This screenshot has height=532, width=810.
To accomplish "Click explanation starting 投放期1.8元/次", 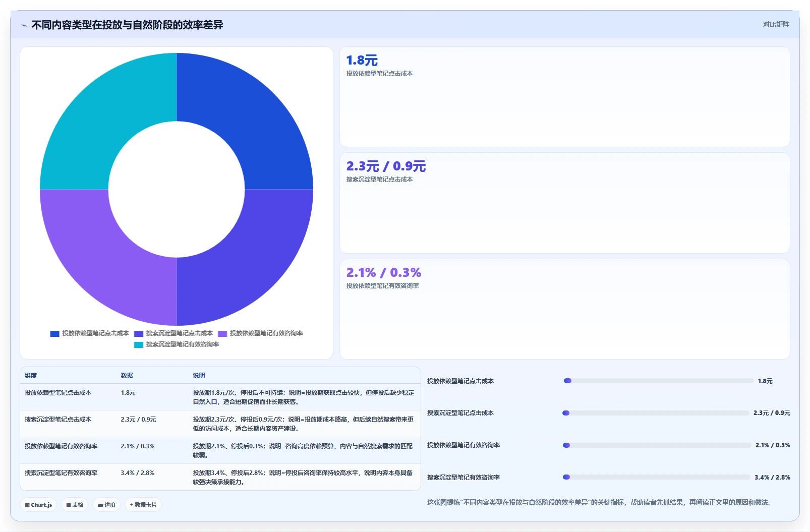I will coord(304,397).
